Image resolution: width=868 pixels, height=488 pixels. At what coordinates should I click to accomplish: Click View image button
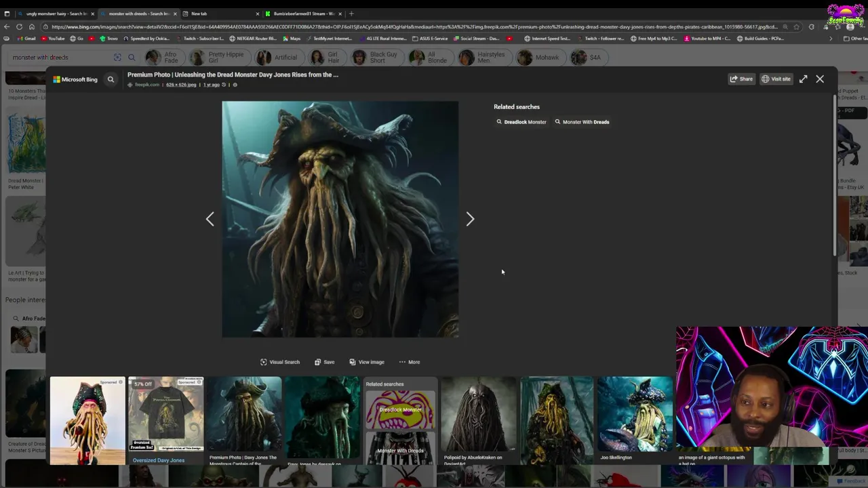[x=367, y=362]
